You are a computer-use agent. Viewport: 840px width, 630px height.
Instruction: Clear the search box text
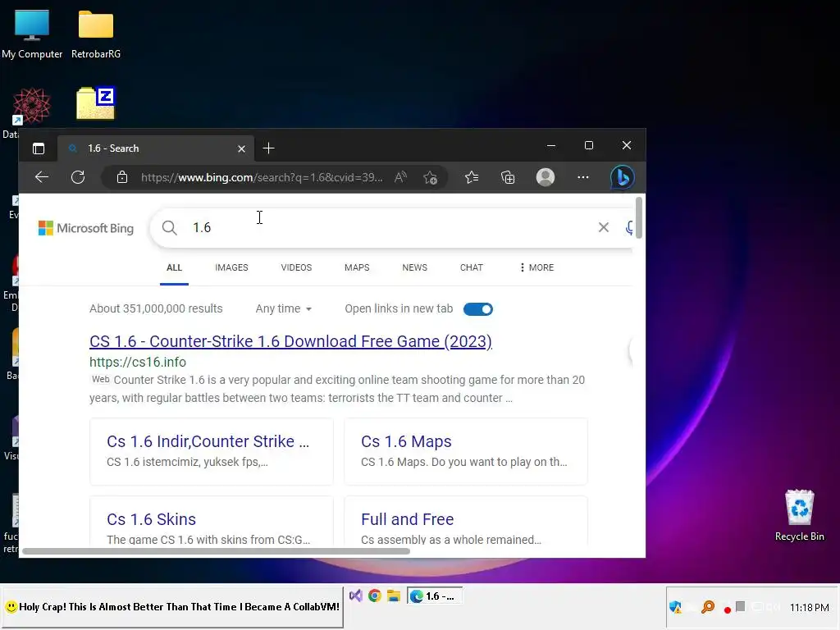604,228
